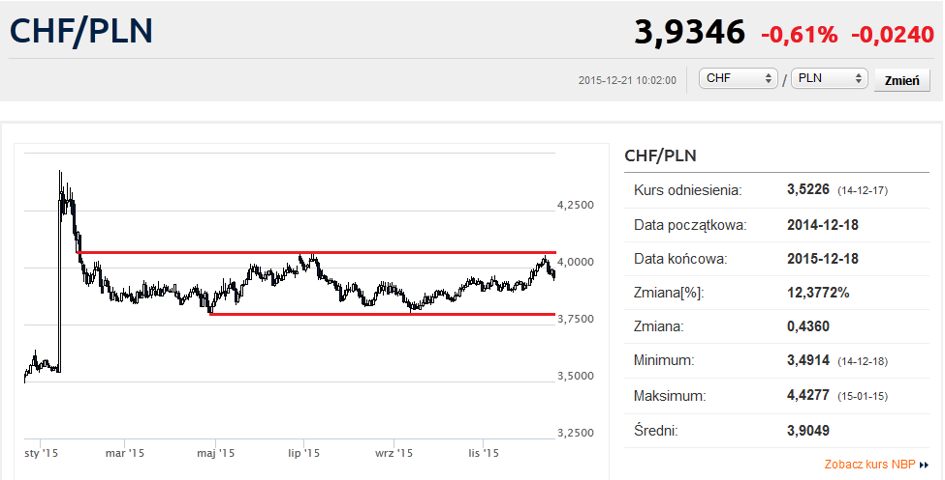Open the PLN quote currency dropdown

(x=828, y=79)
